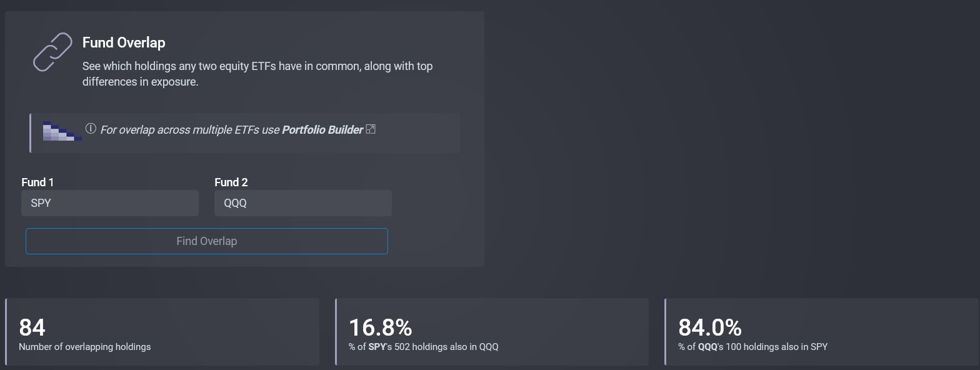The width and height of the screenshot is (980, 370).
Task: Click the Fund Overlap heading
Action: 124,42
